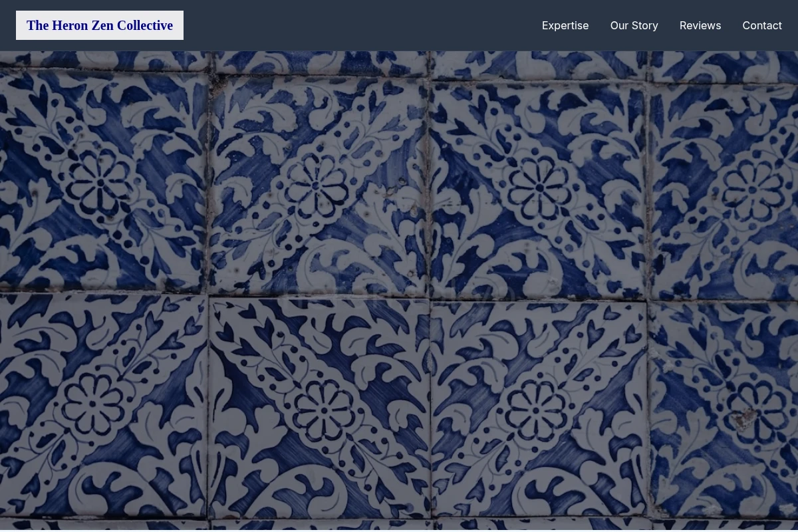The width and height of the screenshot is (798, 532).
Task: Click The Heron Zen Collective logo
Action: (x=100, y=25)
